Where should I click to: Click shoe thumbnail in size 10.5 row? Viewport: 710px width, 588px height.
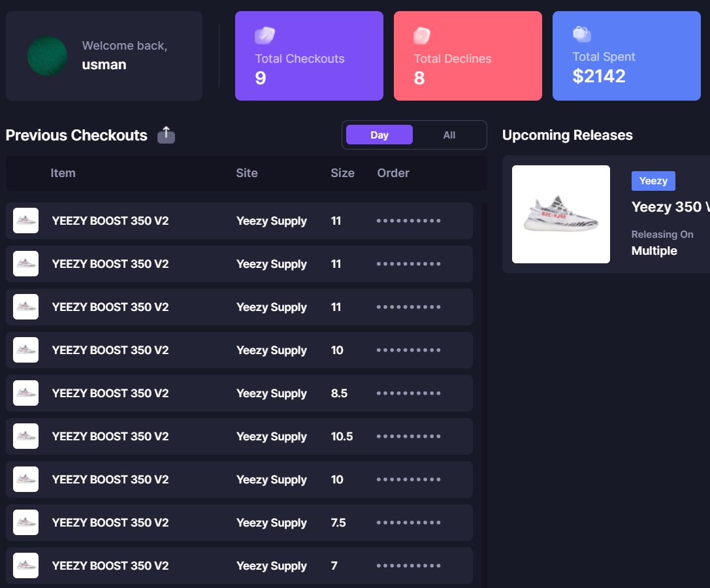point(26,436)
